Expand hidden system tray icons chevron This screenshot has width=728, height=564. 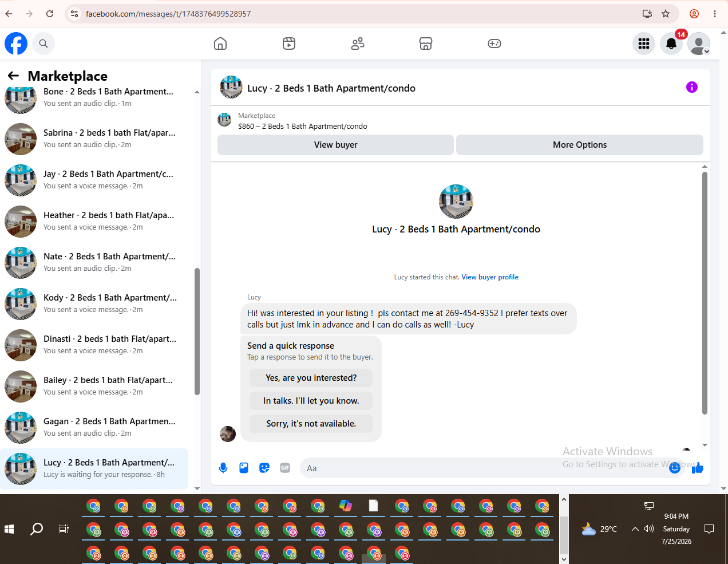635,529
